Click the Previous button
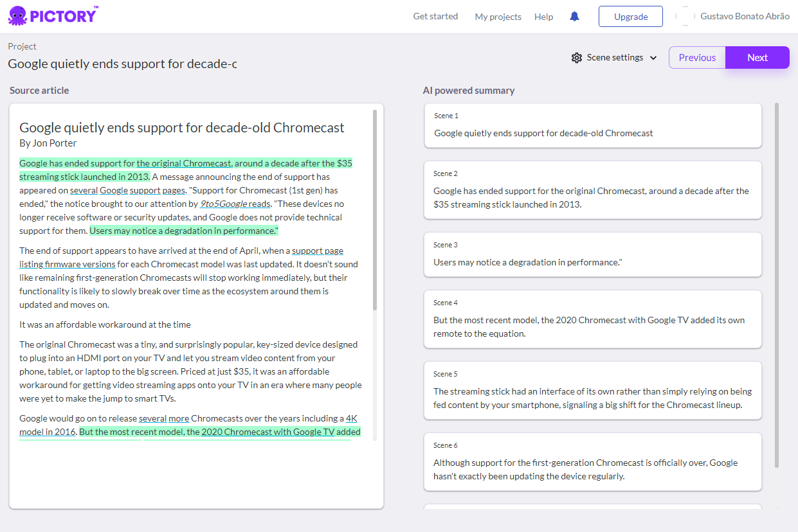This screenshot has height=532, width=798. 697,58
